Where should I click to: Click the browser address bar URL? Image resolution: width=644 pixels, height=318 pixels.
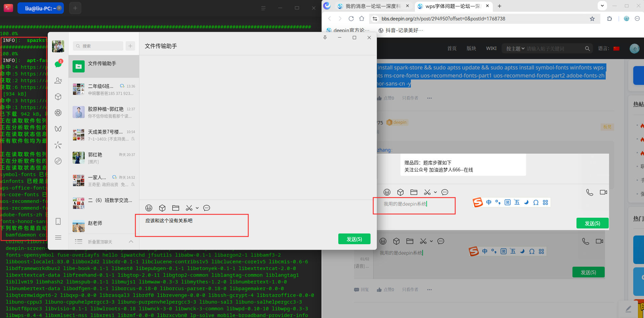443,19
